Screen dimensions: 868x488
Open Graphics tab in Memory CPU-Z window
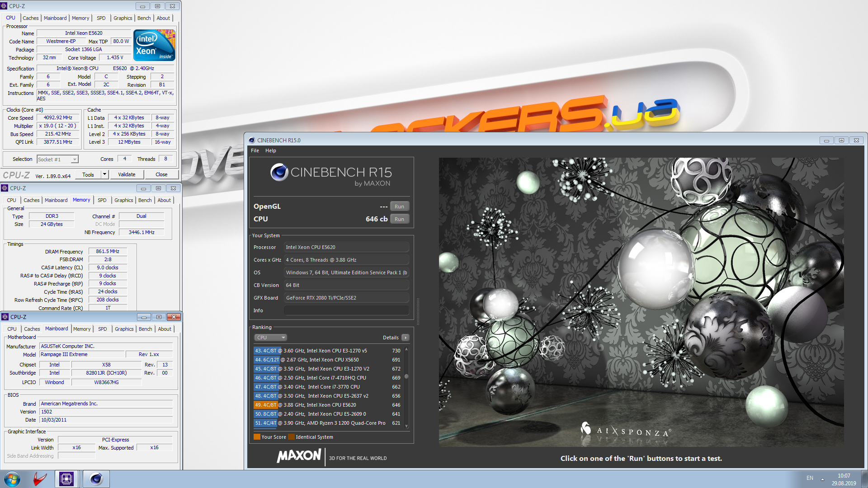click(123, 200)
